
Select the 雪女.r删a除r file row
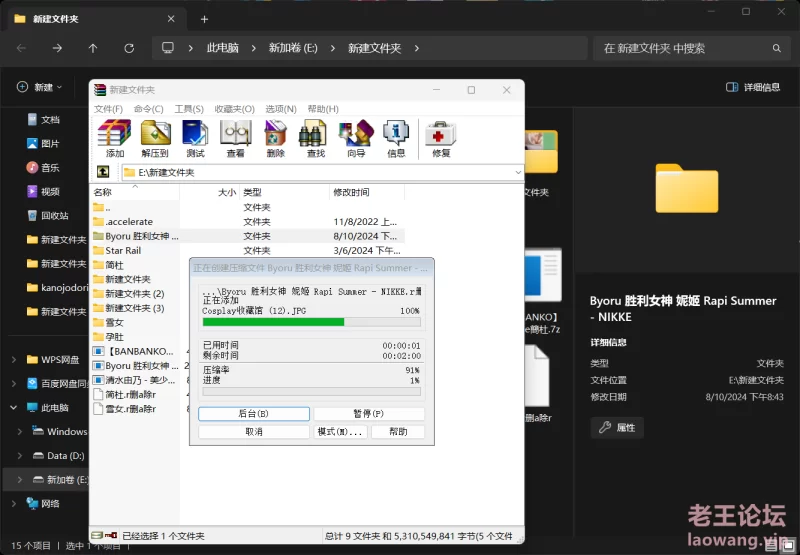click(x=139, y=409)
